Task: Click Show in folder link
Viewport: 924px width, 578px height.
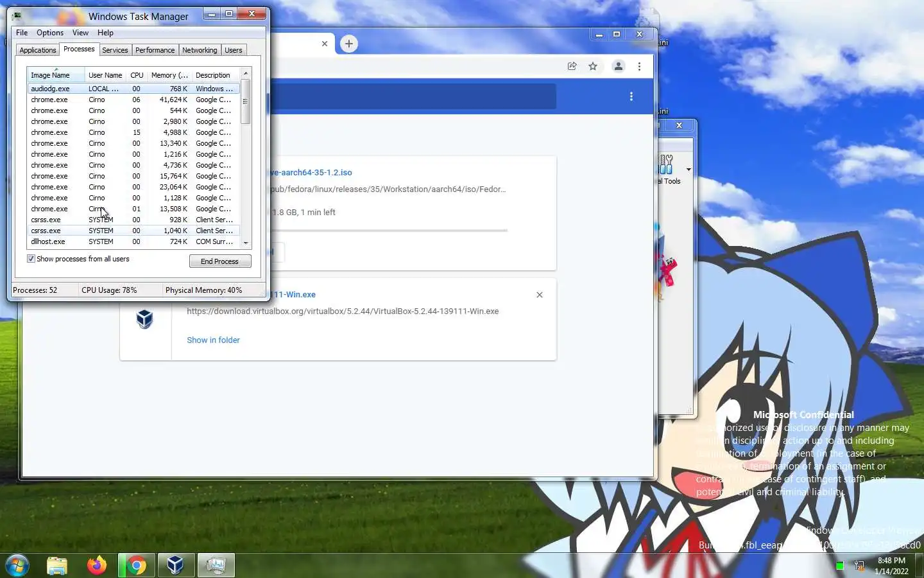Action: coord(213,340)
